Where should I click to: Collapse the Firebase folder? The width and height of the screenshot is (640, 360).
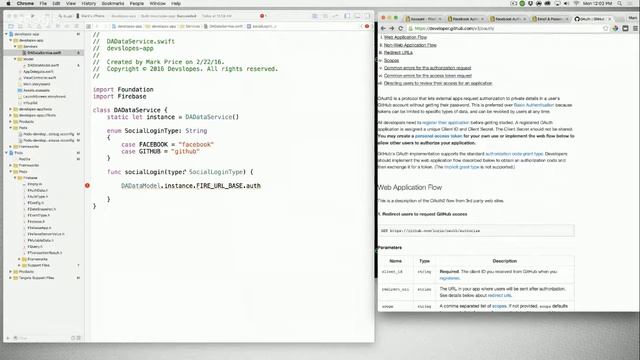[16, 178]
